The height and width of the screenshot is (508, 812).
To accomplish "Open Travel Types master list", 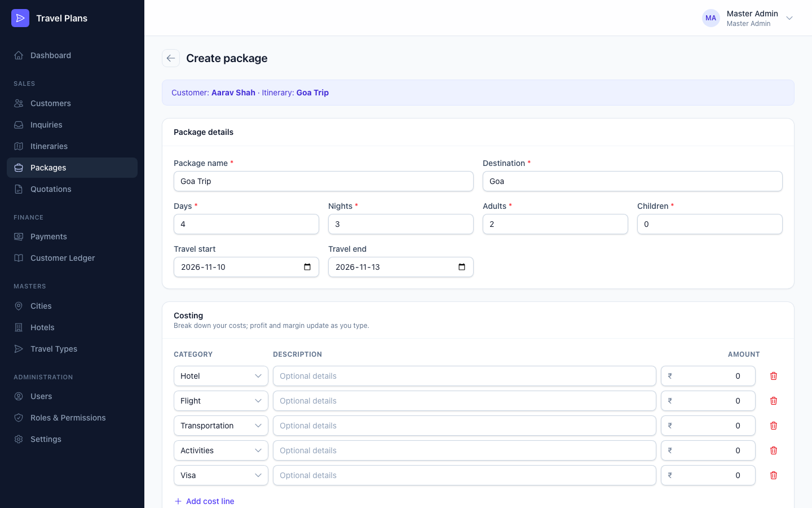I will pyautogui.click(x=72, y=349).
